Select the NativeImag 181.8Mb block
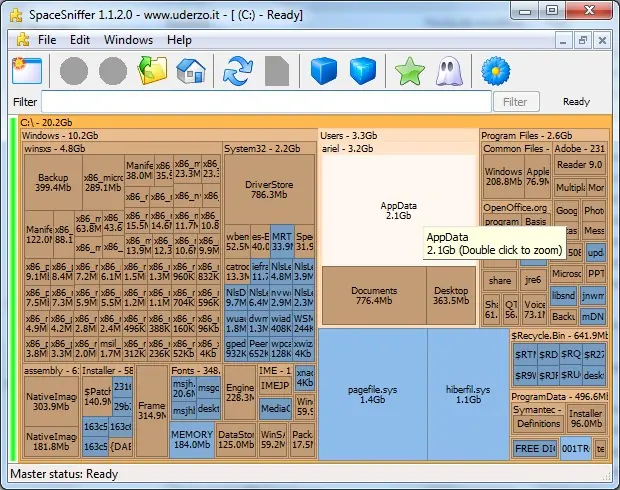The width and height of the screenshot is (620, 490). point(51,441)
